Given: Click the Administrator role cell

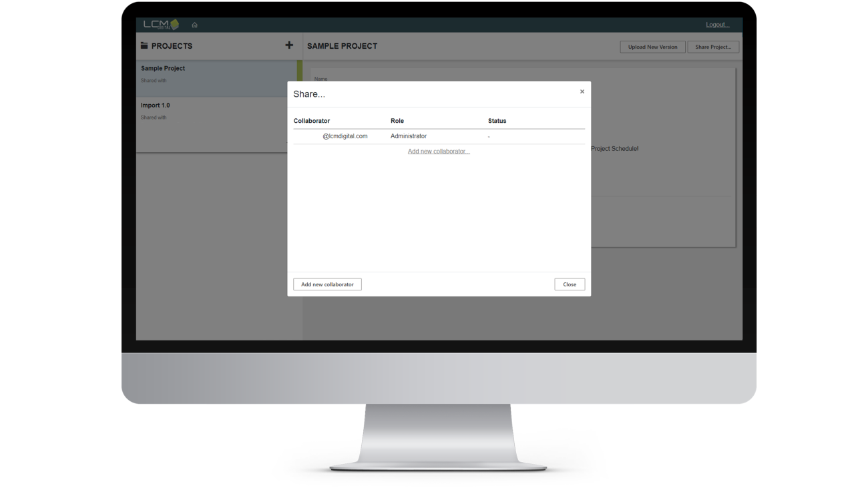Looking at the screenshot, I should (x=409, y=136).
